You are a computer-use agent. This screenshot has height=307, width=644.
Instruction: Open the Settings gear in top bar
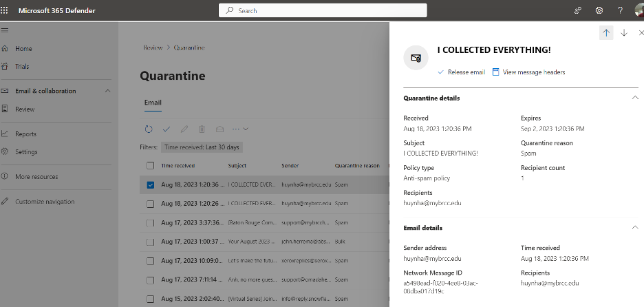click(x=599, y=10)
